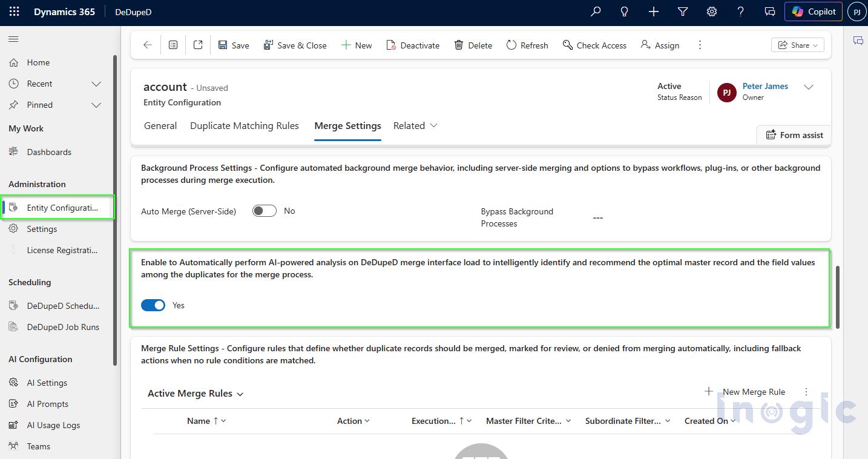Click Save & Close command

tap(295, 45)
